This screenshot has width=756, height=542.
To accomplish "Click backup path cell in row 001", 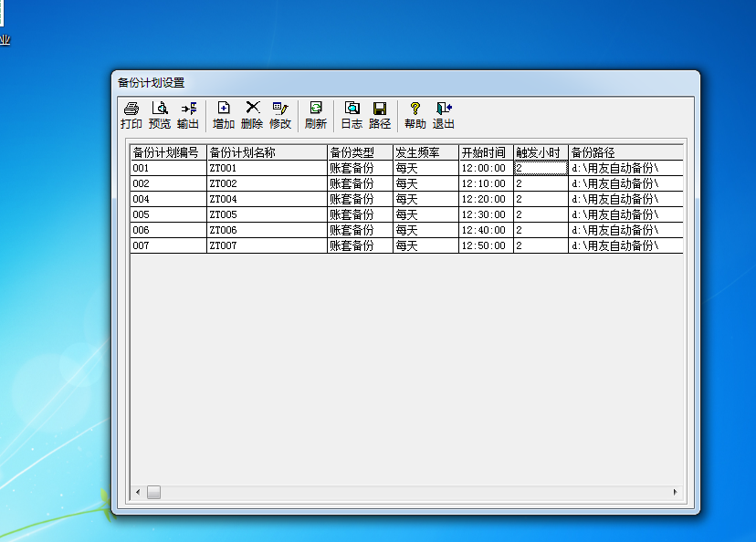I will (625, 168).
